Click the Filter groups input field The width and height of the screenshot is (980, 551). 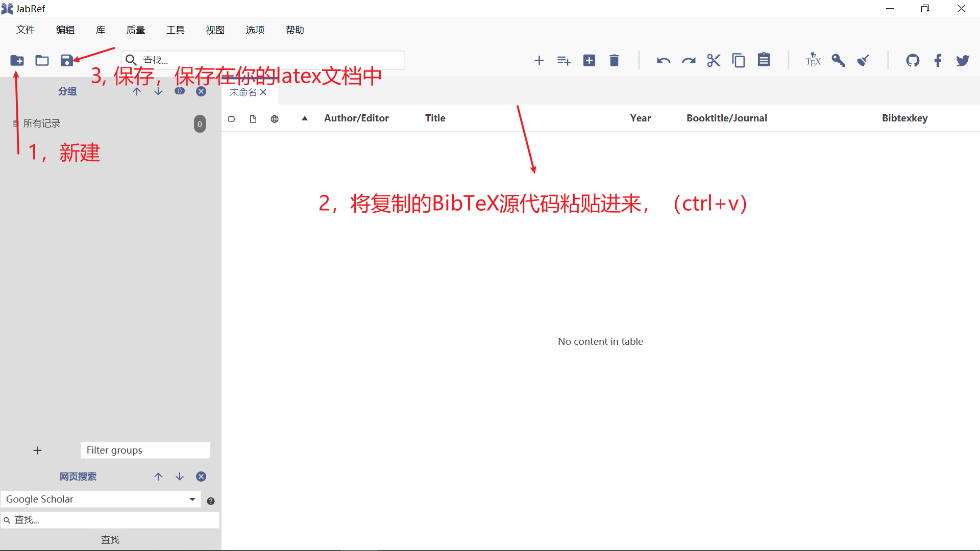[x=145, y=450]
